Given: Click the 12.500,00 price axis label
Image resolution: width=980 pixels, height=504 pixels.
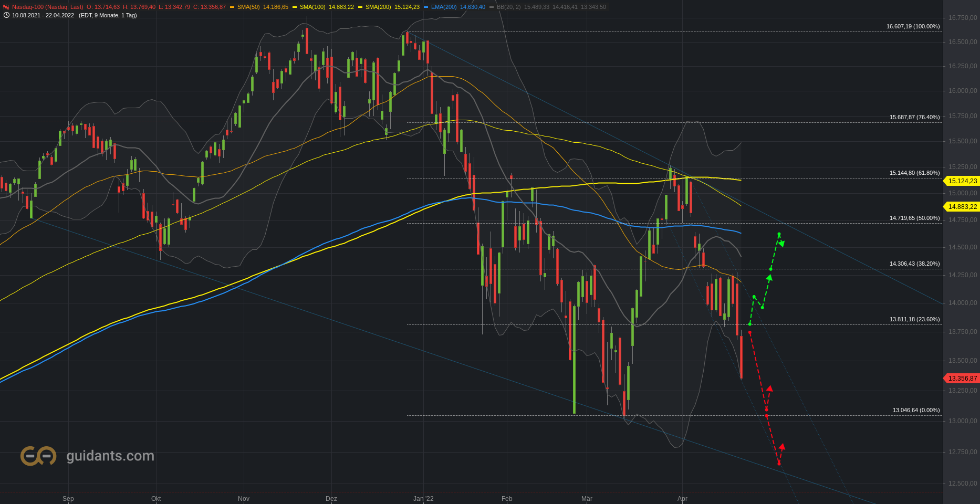Looking at the screenshot, I should (x=963, y=484).
